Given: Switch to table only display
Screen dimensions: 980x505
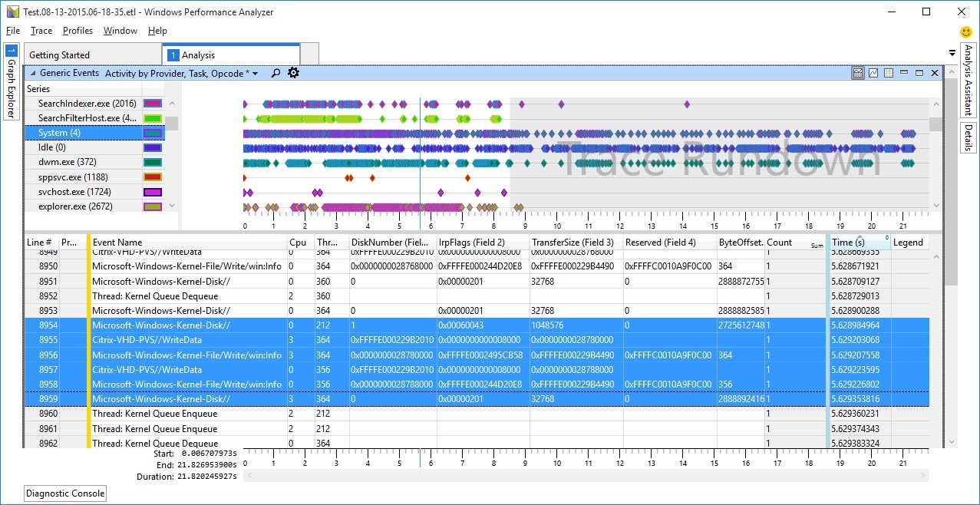Looking at the screenshot, I should (889, 73).
